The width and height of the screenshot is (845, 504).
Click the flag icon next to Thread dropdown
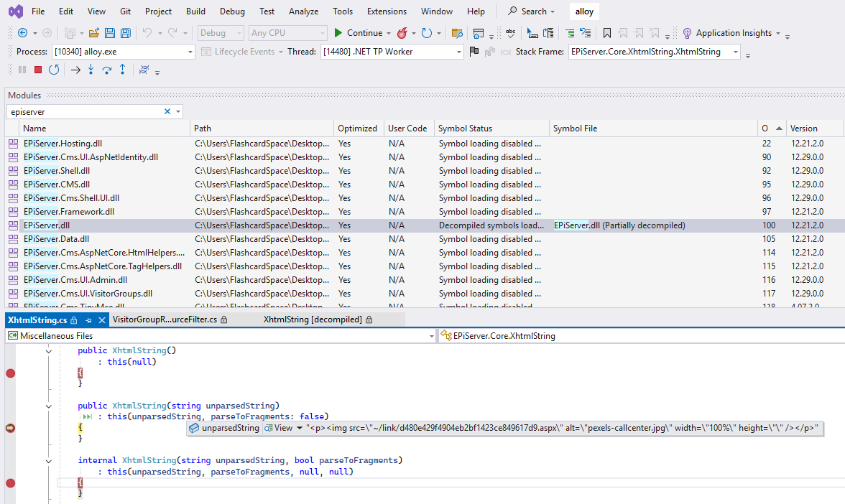[x=474, y=52]
